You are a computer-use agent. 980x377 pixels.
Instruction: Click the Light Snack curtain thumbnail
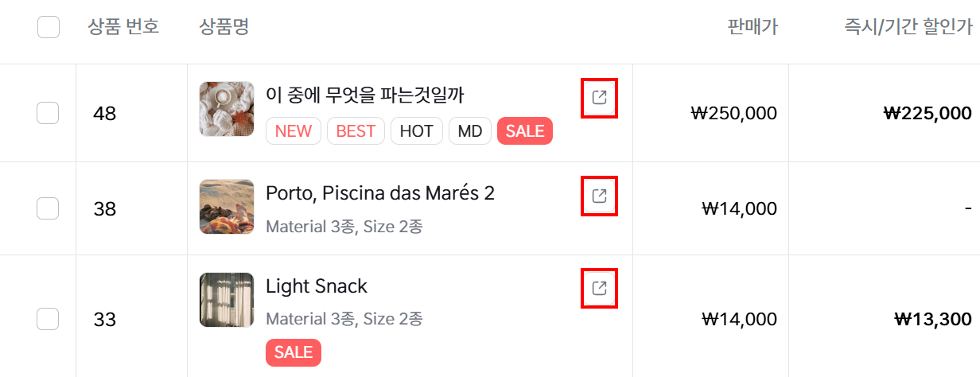[227, 300]
